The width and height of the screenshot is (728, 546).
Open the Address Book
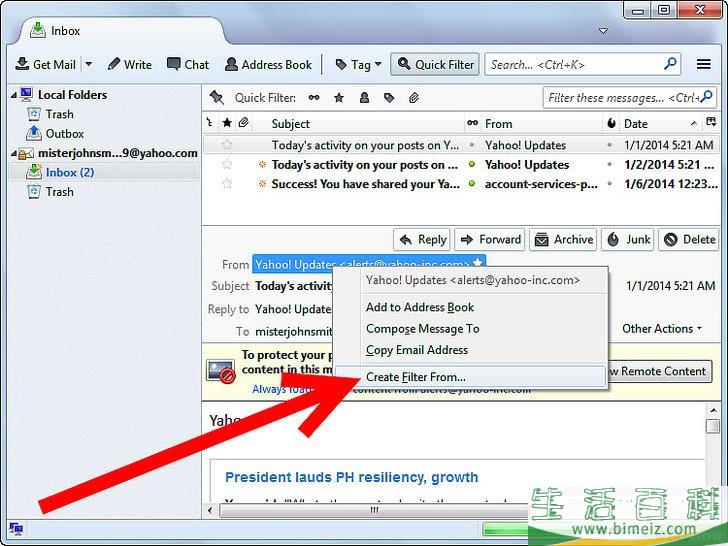(x=268, y=65)
